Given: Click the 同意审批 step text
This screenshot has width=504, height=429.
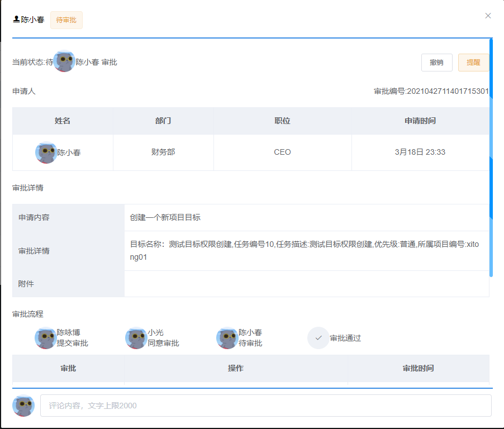Looking at the screenshot, I should click(163, 343).
